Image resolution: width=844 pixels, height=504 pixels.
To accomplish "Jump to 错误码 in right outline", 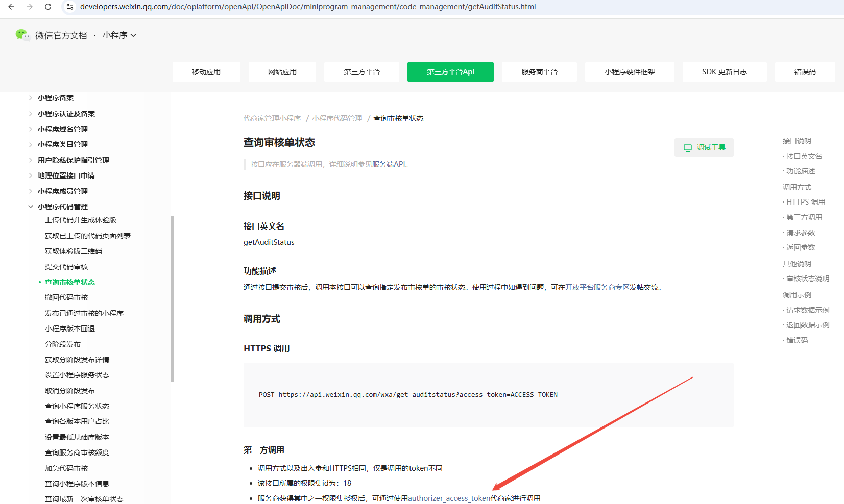I will click(797, 340).
